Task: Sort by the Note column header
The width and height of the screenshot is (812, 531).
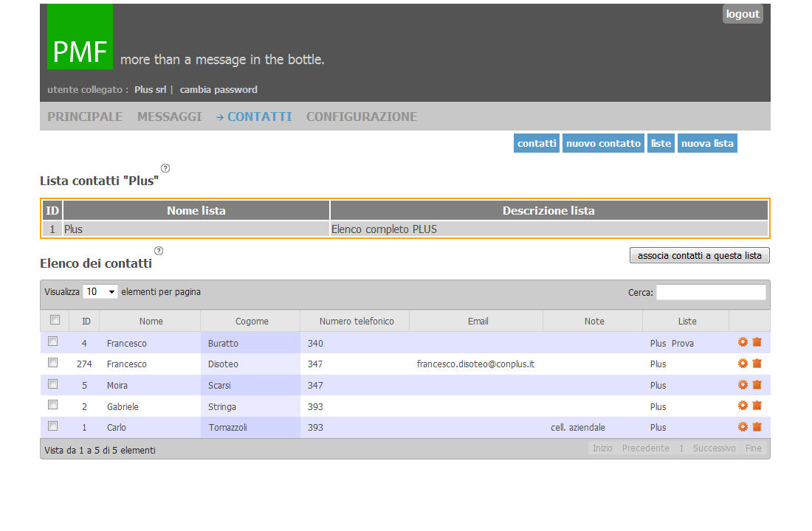Action: [594, 321]
